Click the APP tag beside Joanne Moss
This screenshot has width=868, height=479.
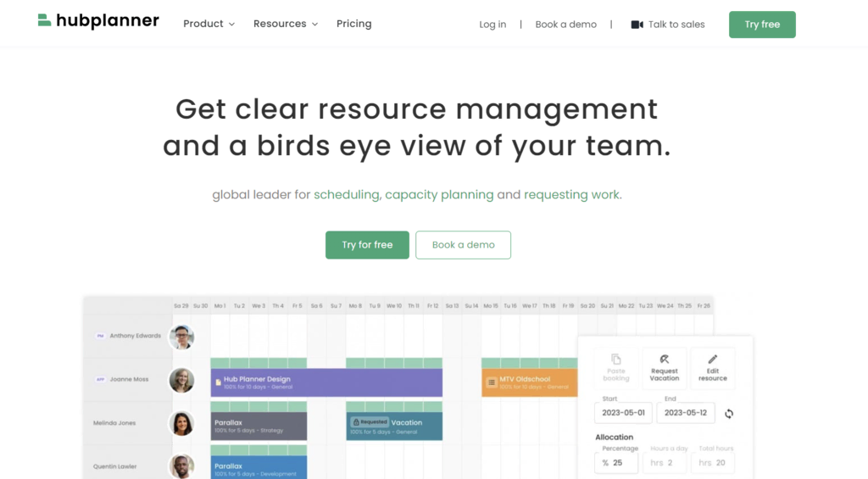click(x=100, y=379)
